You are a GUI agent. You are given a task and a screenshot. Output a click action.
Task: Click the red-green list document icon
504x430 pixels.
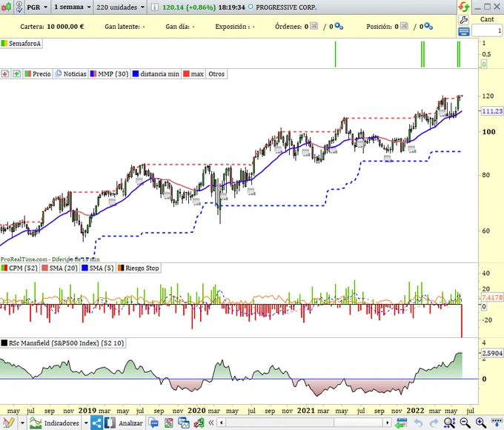click(169, 423)
